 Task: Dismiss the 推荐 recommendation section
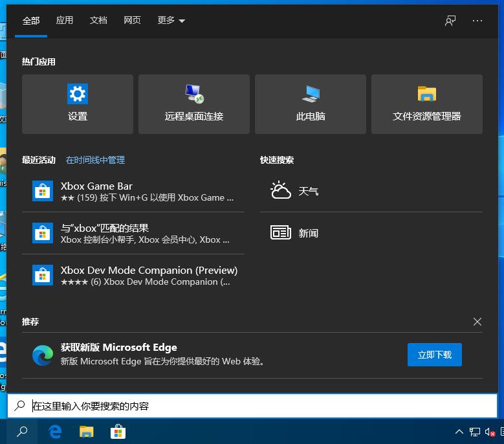point(477,322)
